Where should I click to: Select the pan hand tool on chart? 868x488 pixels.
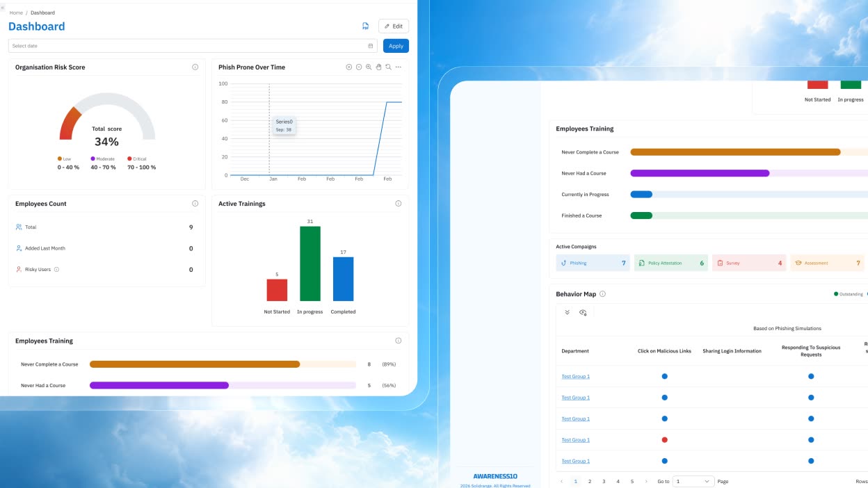[x=379, y=67]
